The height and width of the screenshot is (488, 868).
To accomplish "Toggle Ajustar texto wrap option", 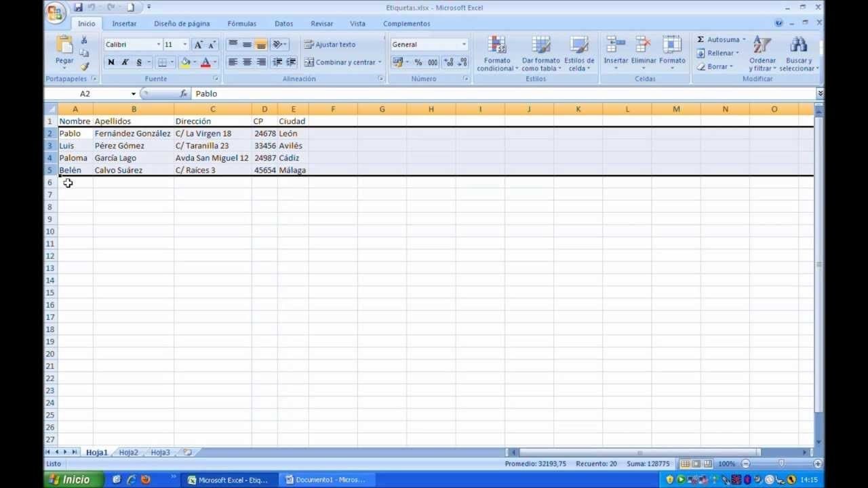I will click(330, 45).
